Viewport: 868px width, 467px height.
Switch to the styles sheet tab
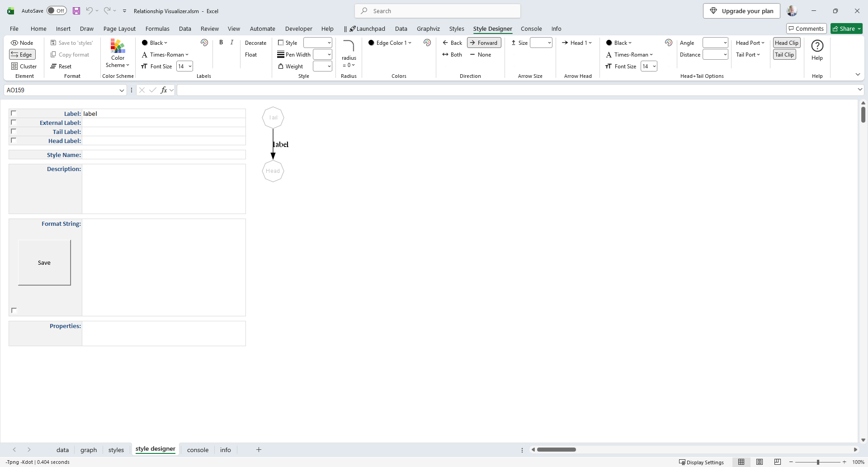(116, 450)
